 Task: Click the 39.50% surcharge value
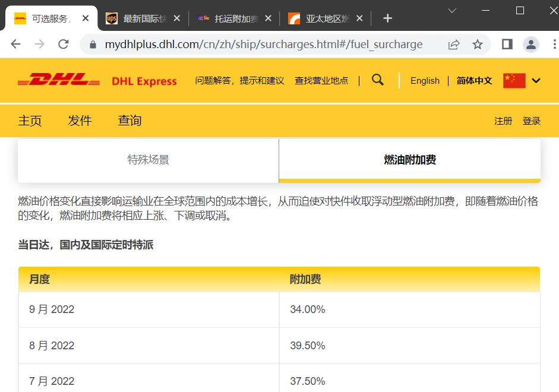click(307, 345)
